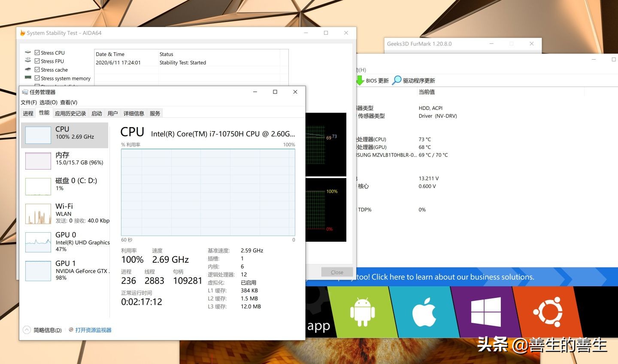Image resolution: width=618 pixels, height=364 pixels.
Task: Click the 68 °C GPU temperature value
Action: pos(425,147)
